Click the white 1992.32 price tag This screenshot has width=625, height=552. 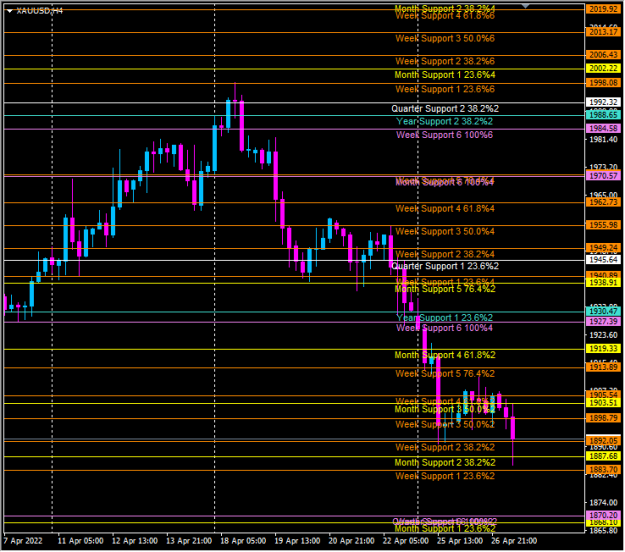tap(603, 102)
